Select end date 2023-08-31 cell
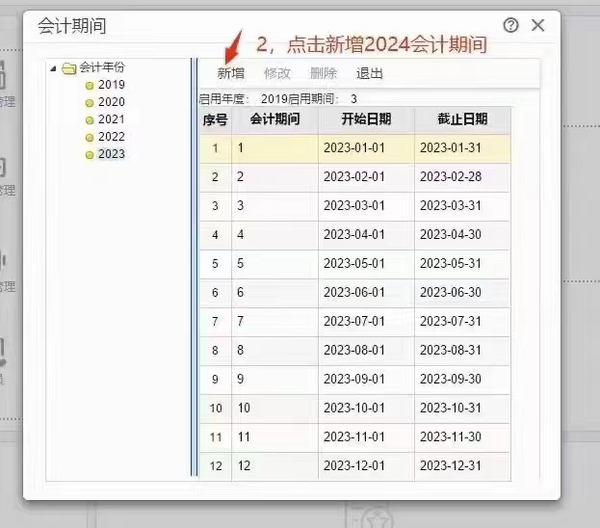The width and height of the screenshot is (600, 528). pyautogui.click(x=462, y=350)
